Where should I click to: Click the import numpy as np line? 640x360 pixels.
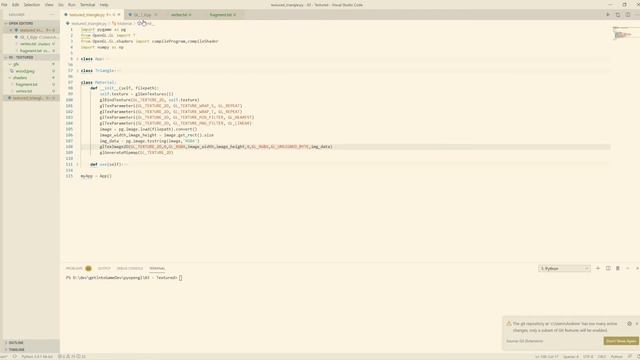click(102, 47)
